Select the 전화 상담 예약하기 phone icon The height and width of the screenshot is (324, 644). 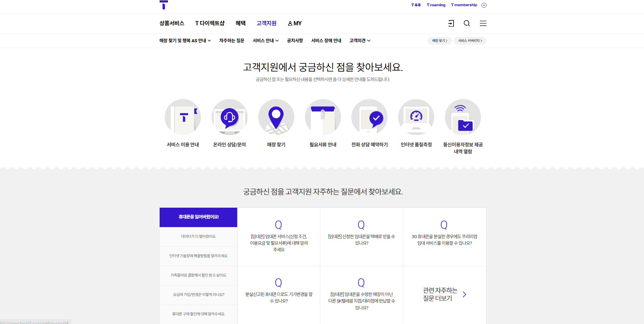tap(369, 117)
